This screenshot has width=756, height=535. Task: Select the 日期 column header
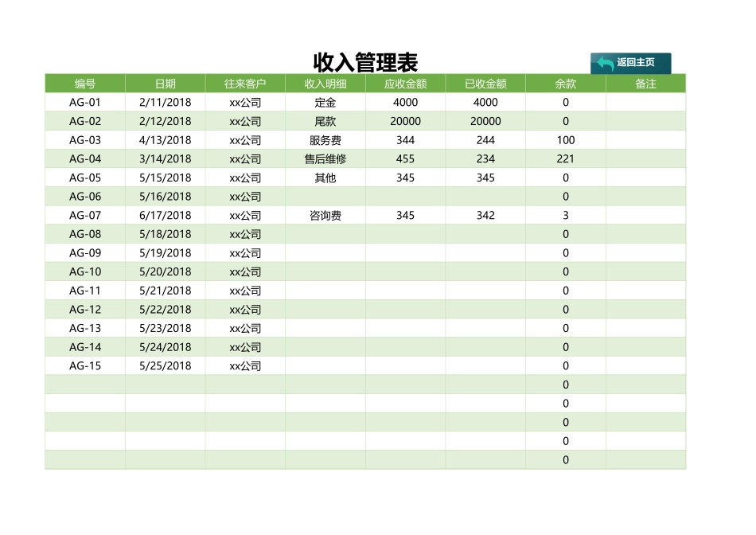pyautogui.click(x=166, y=84)
